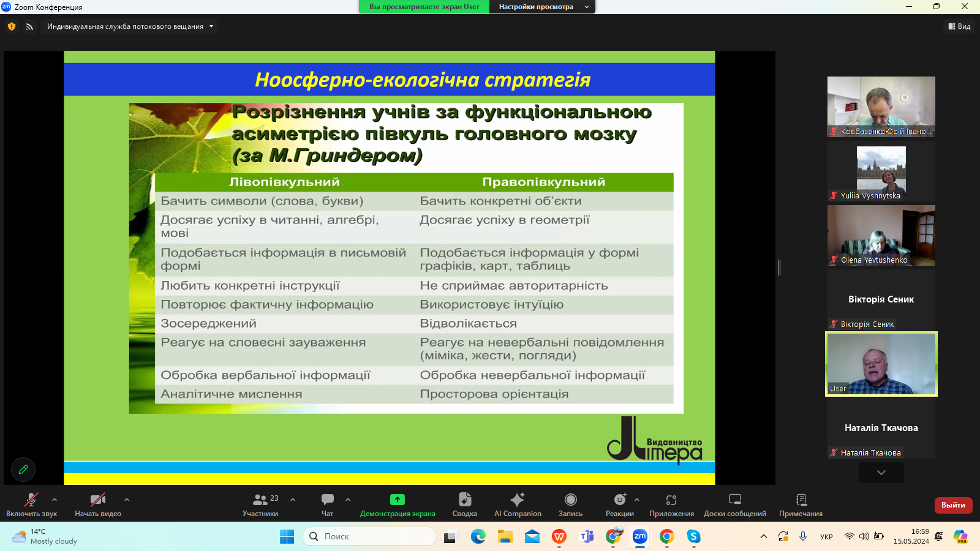Open the Chat panel
The image size is (980, 551).
click(x=328, y=500)
